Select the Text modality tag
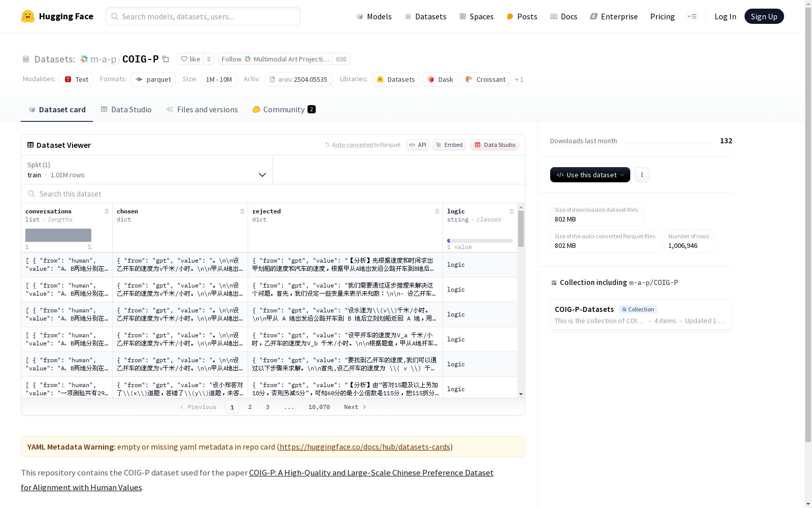This screenshot has height=508, width=812. [x=77, y=79]
